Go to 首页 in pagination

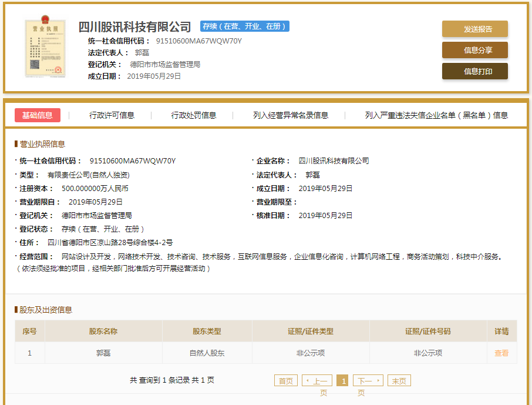(285, 380)
